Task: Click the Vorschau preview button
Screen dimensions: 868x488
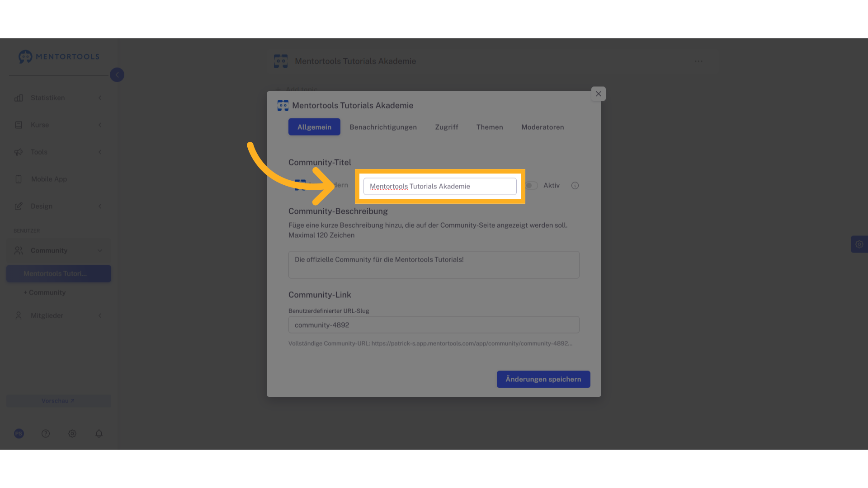Action: tap(58, 401)
